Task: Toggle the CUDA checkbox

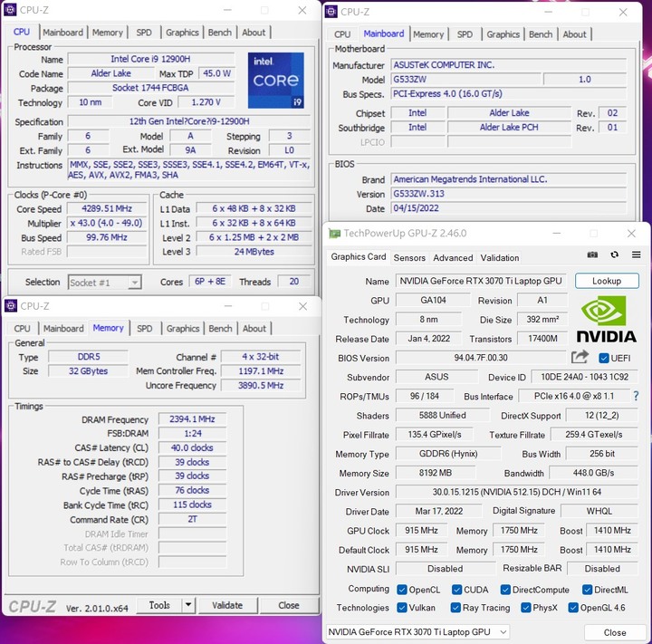Action: pyautogui.click(x=456, y=590)
